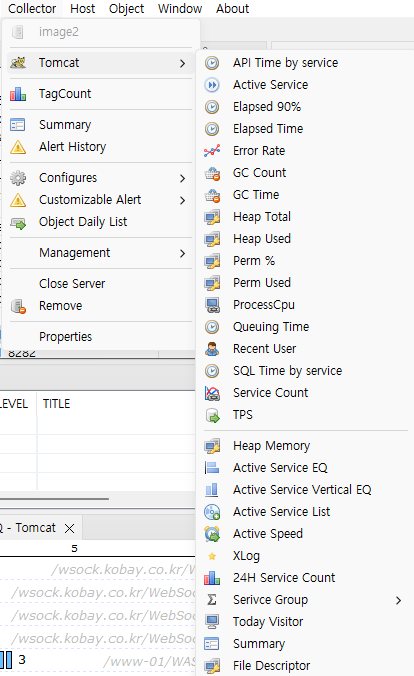Click the SQL Time by service clock icon

pos(212,371)
